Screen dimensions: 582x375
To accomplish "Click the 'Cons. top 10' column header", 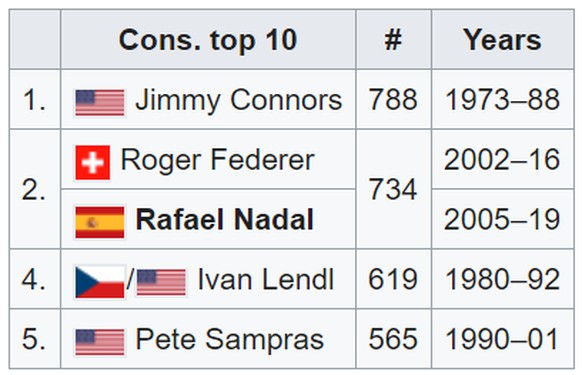I will point(208,39).
